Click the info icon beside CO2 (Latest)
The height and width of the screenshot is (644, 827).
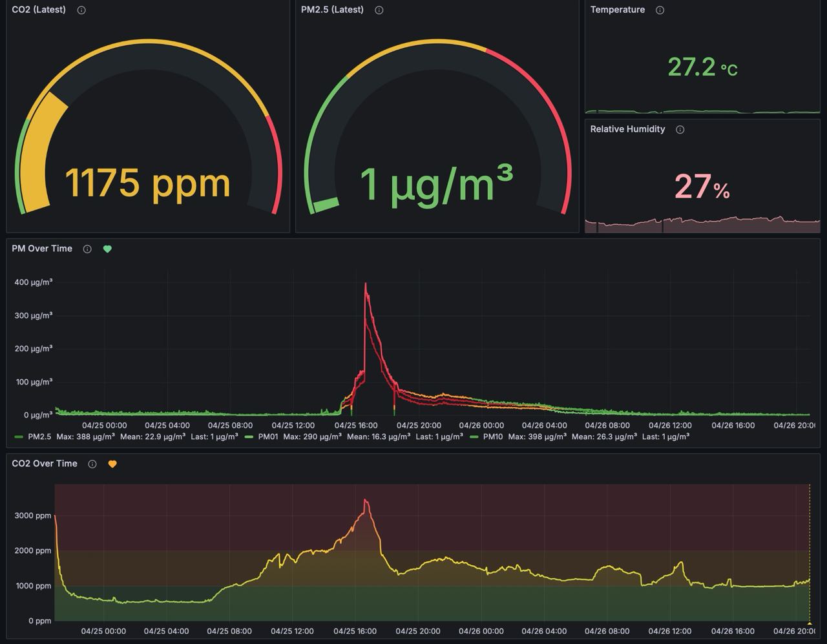[81, 10]
